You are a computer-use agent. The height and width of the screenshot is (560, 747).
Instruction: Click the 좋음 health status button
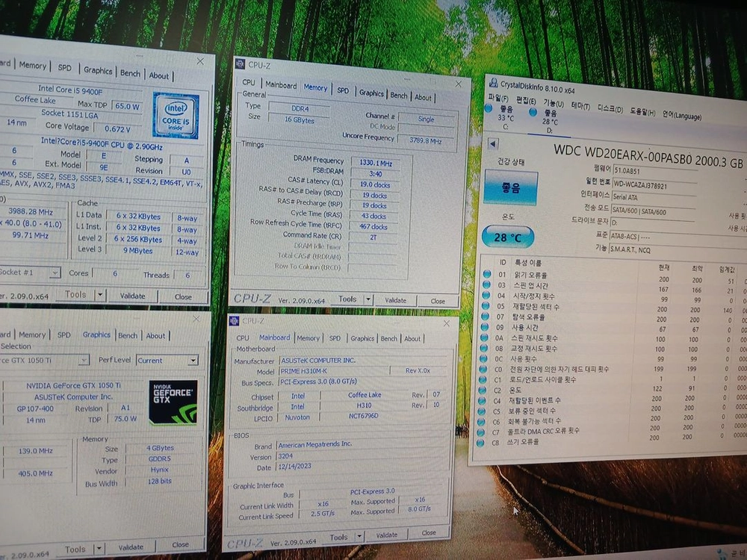[511, 188]
